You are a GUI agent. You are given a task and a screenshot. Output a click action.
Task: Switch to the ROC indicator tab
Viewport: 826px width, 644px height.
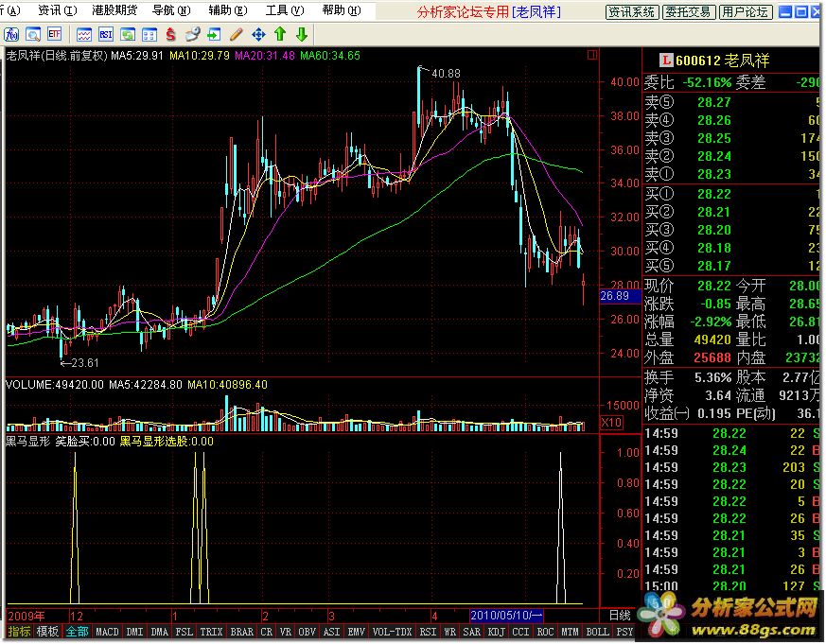pyautogui.click(x=545, y=632)
